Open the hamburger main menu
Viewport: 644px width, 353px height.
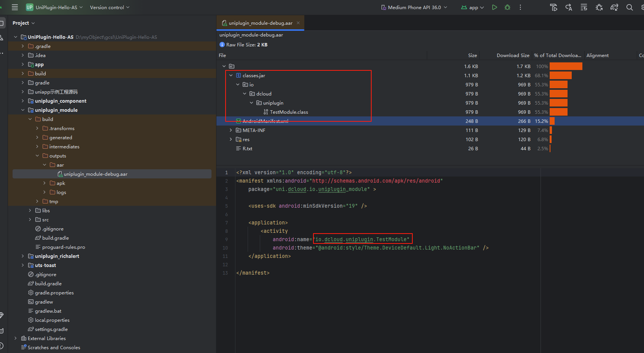point(15,7)
